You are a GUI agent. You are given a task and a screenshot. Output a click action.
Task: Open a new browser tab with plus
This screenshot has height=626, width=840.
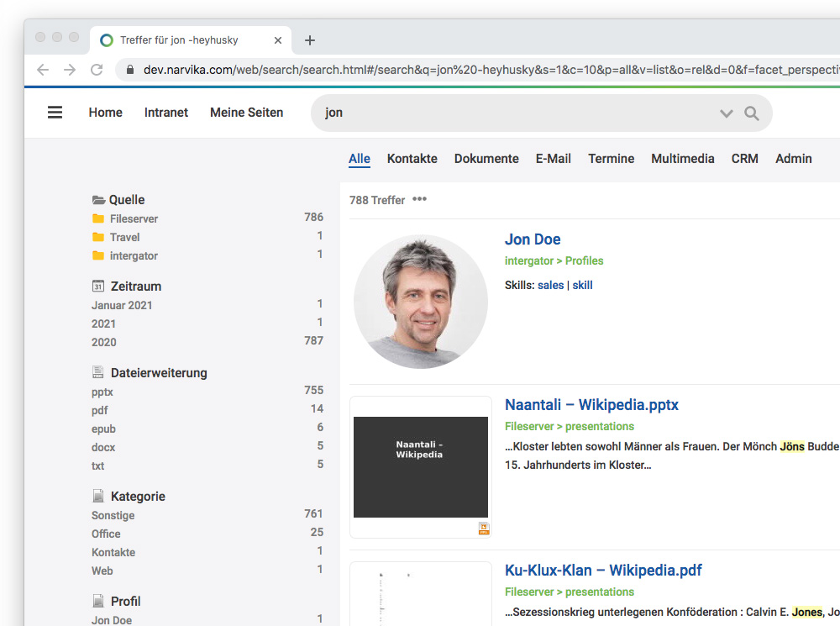(310, 40)
